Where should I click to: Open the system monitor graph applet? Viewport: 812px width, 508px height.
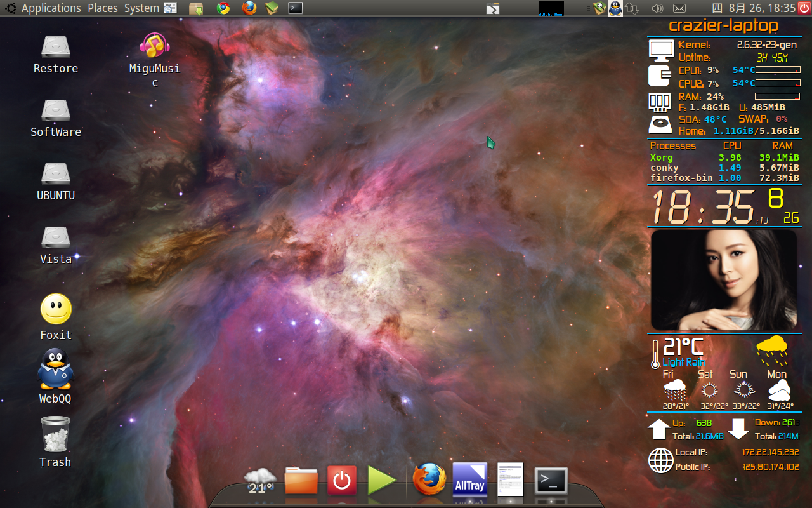[551, 8]
